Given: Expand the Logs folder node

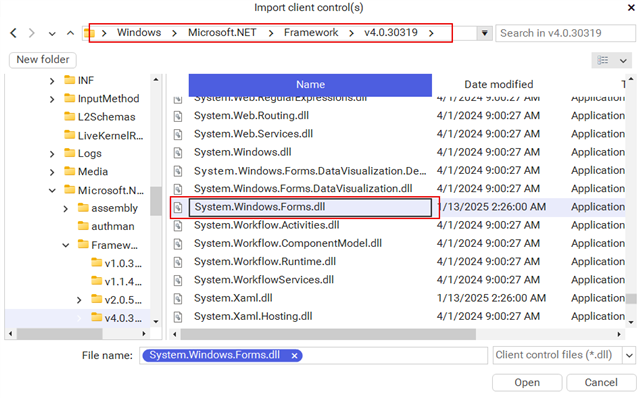Looking at the screenshot, I should (52, 154).
